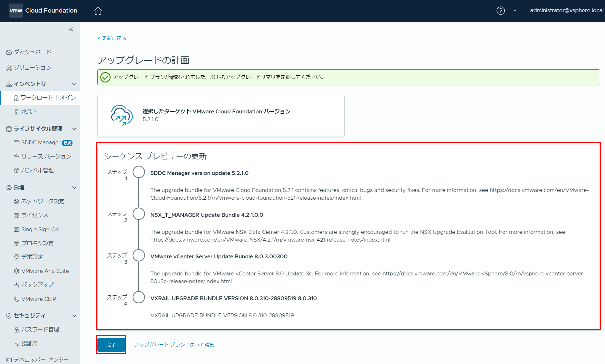Viewport: 605px width, 364px height.
Task: Click the 管理 gear icon
Action: (9, 188)
